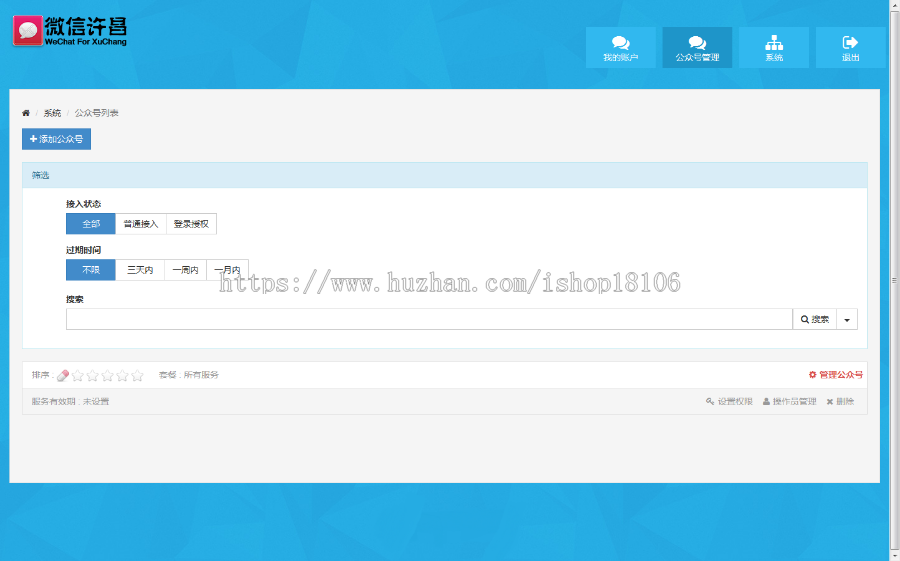Set rating to four stars
900x561 pixels.
pos(122,376)
